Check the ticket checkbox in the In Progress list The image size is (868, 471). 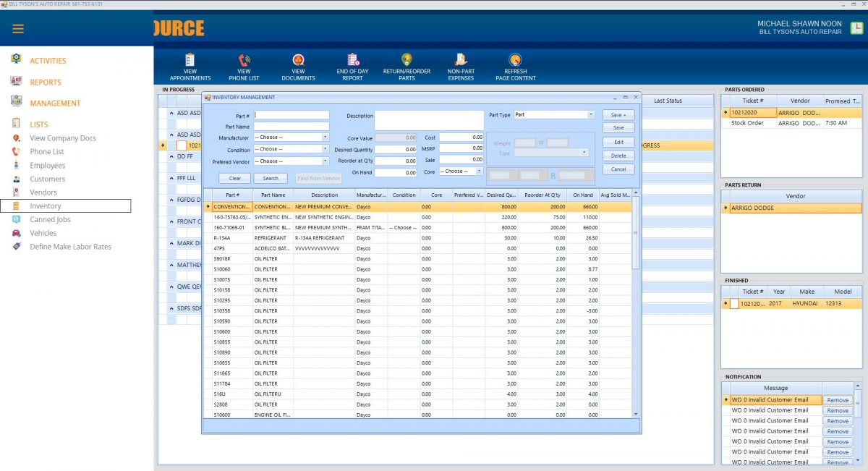[183, 145]
